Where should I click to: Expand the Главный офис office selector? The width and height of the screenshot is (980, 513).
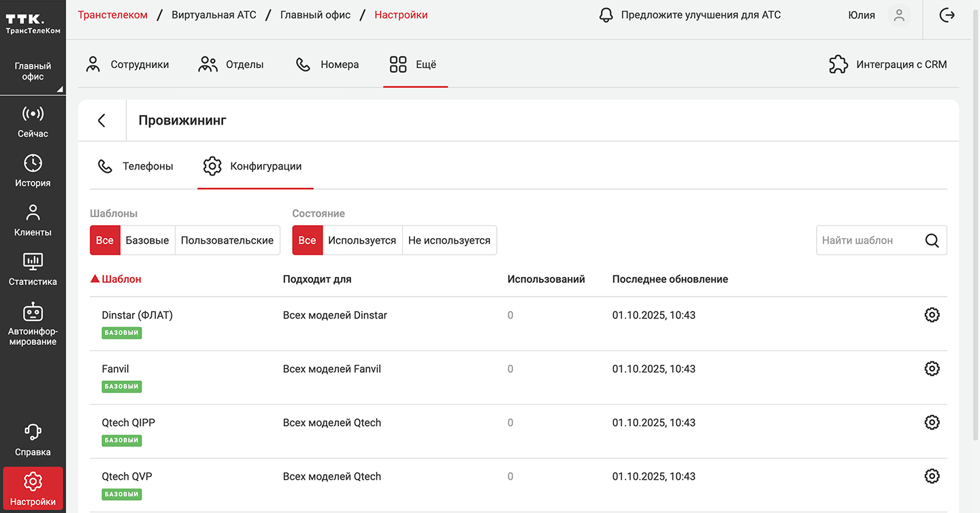click(33, 71)
